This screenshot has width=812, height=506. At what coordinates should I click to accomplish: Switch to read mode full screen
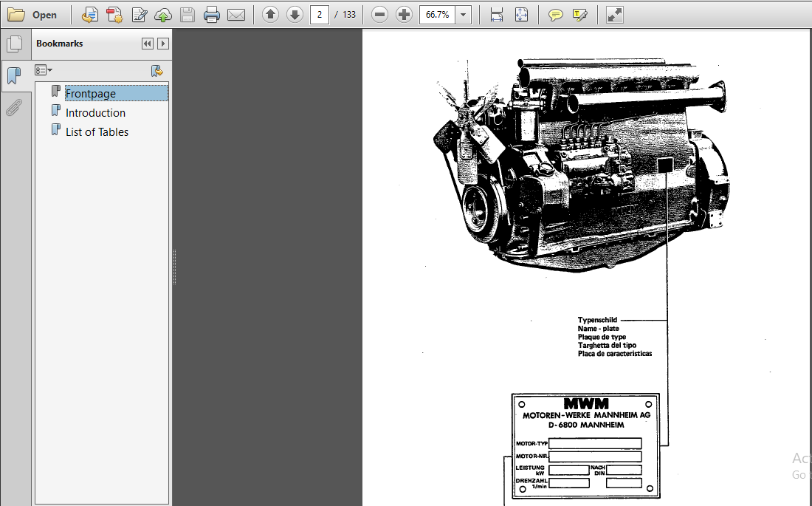pos(615,15)
